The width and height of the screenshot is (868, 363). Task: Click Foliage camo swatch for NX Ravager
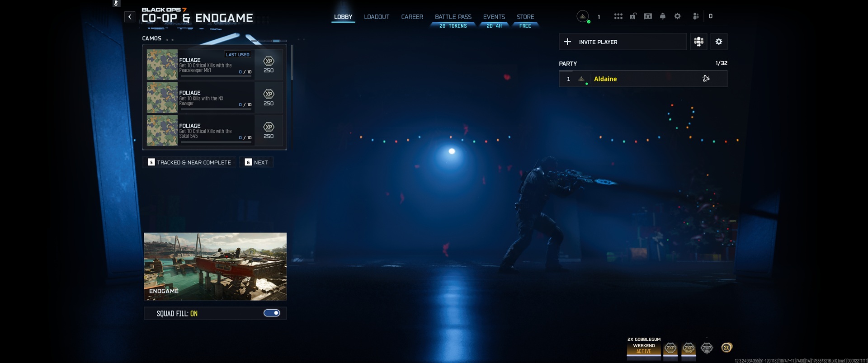pos(162,98)
